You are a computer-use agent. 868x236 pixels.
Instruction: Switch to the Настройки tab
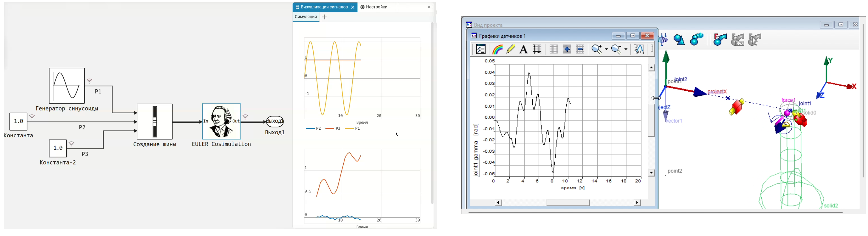coord(374,7)
